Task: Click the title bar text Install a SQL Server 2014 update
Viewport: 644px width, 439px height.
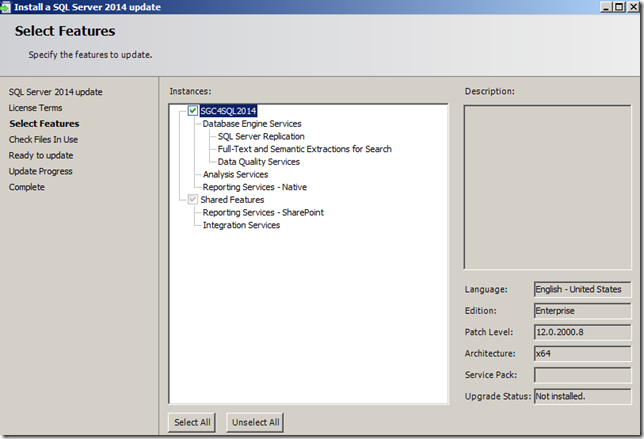Action: tap(87, 7)
